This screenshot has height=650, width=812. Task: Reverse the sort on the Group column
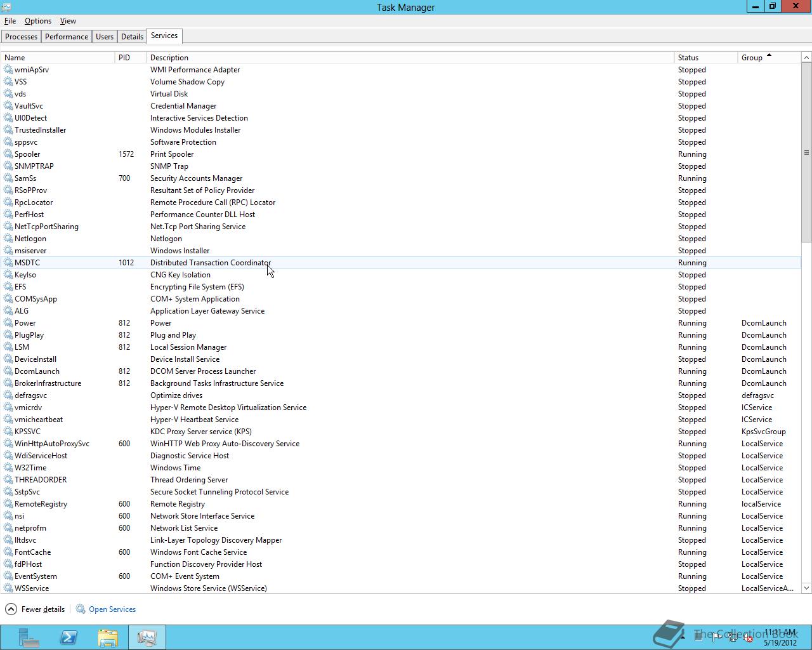pos(769,58)
